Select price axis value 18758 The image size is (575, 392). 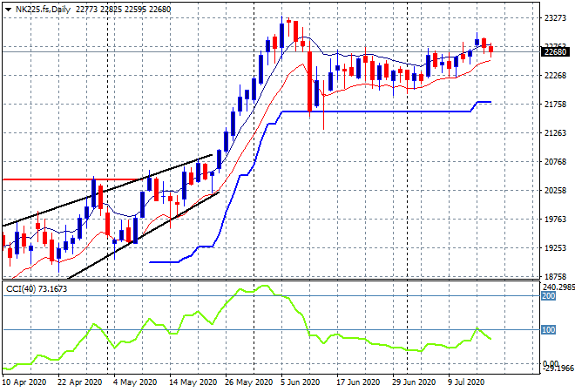pos(555,276)
